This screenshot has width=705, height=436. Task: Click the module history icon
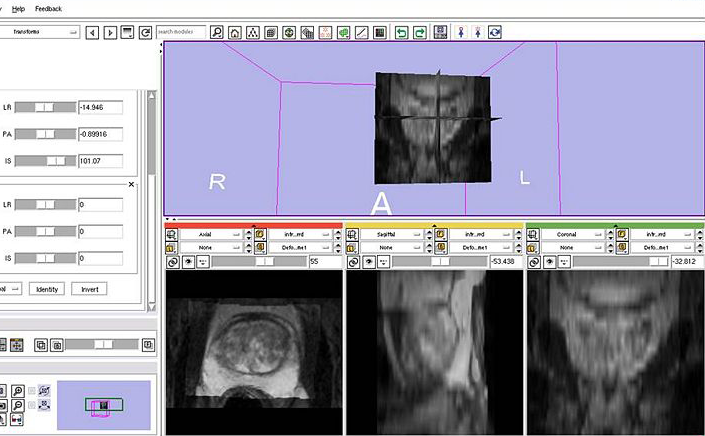[x=128, y=32]
